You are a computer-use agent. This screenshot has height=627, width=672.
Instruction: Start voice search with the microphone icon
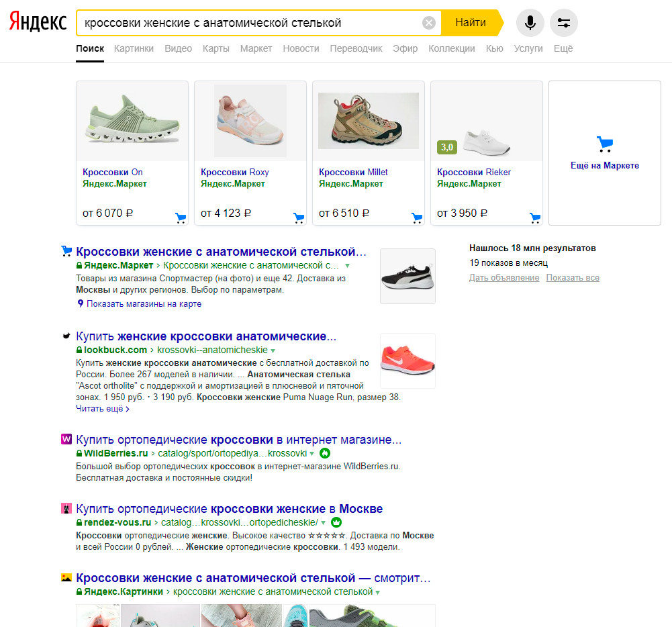tap(530, 23)
